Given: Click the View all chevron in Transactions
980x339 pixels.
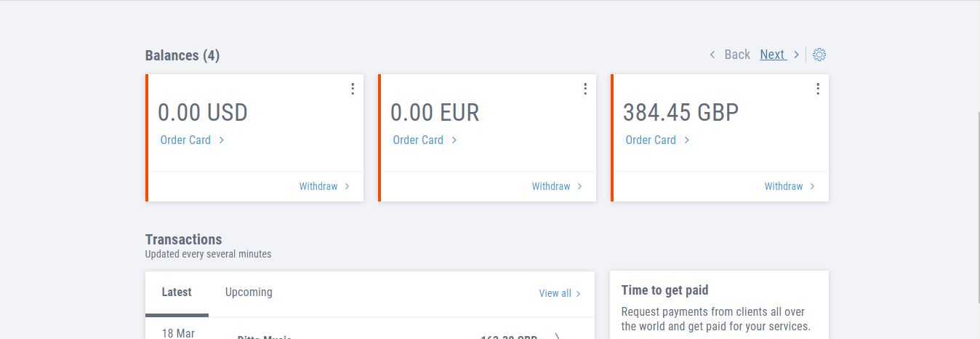Looking at the screenshot, I should (x=579, y=294).
